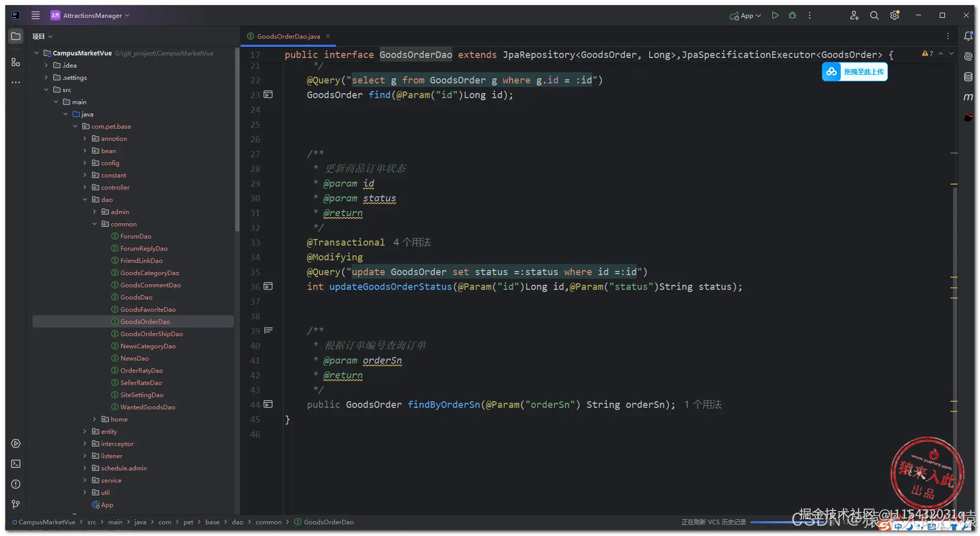Screen dimensions: 980x536
Task: Open the Structure tool window icon
Action: (x=16, y=62)
